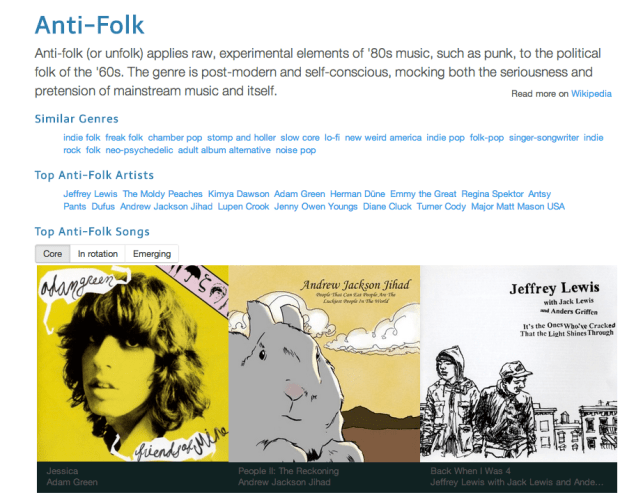The height and width of the screenshot is (495, 620).
Task: Select Major Matt Mason USA artist
Action: [518, 206]
